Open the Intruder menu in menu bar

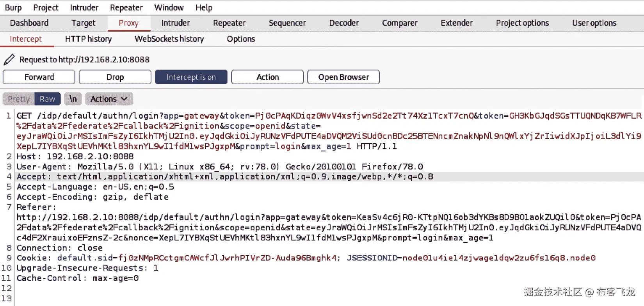84,7
